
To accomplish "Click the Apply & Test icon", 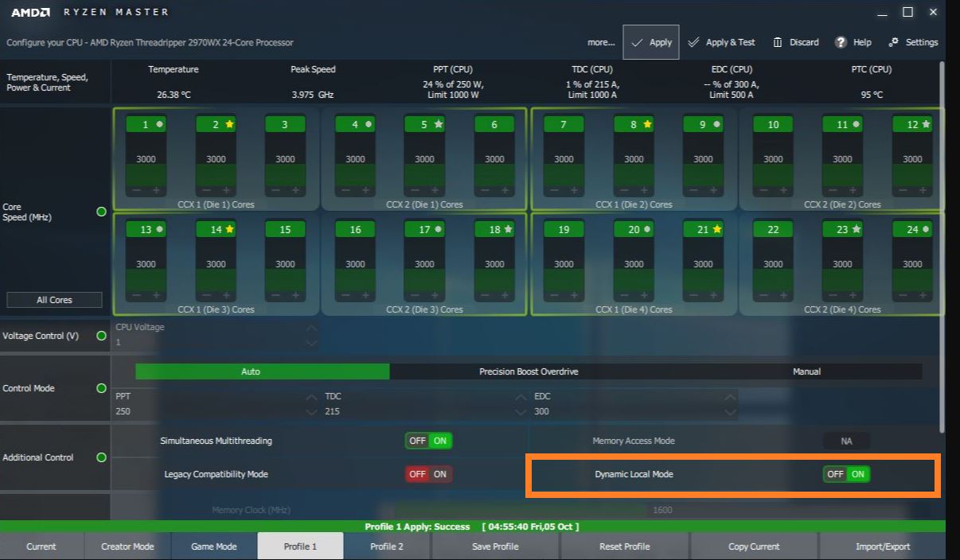I will [x=695, y=41].
